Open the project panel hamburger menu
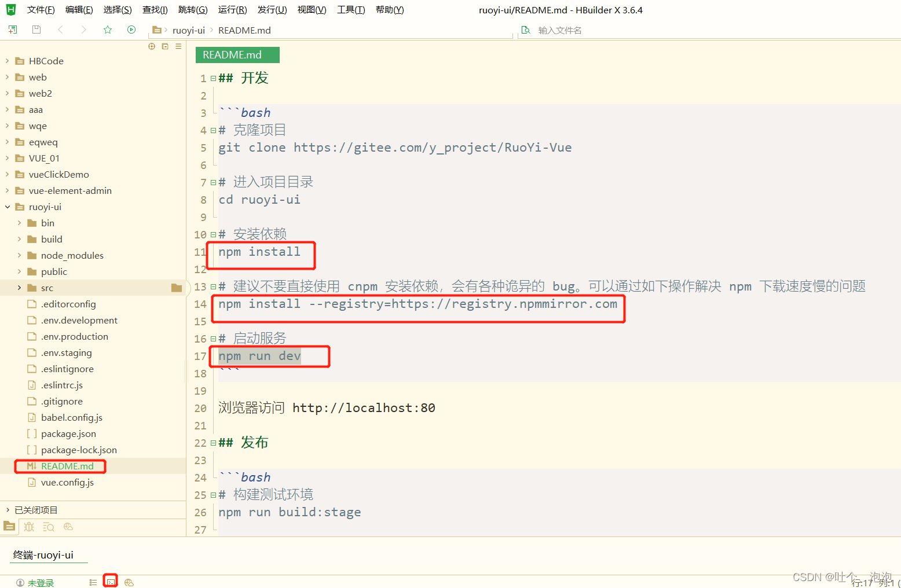The width and height of the screenshot is (901, 588). click(178, 46)
